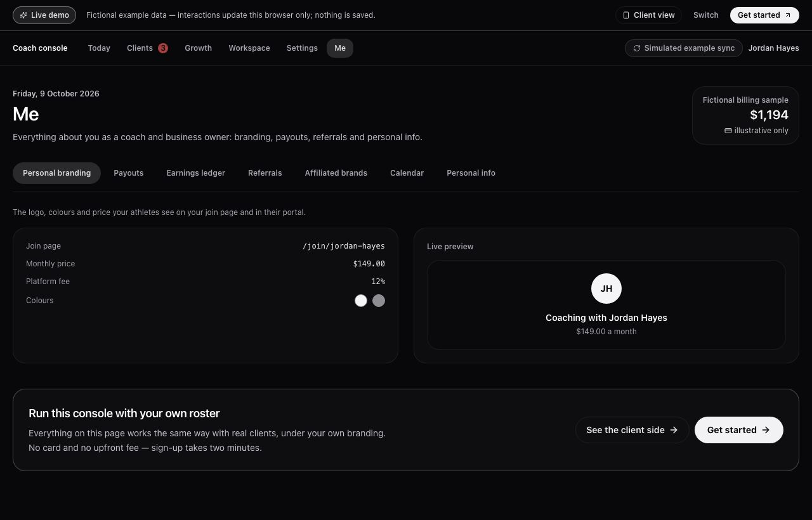Select the white colour swatch
This screenshot has height=520, width=812.
click(361, 301)
